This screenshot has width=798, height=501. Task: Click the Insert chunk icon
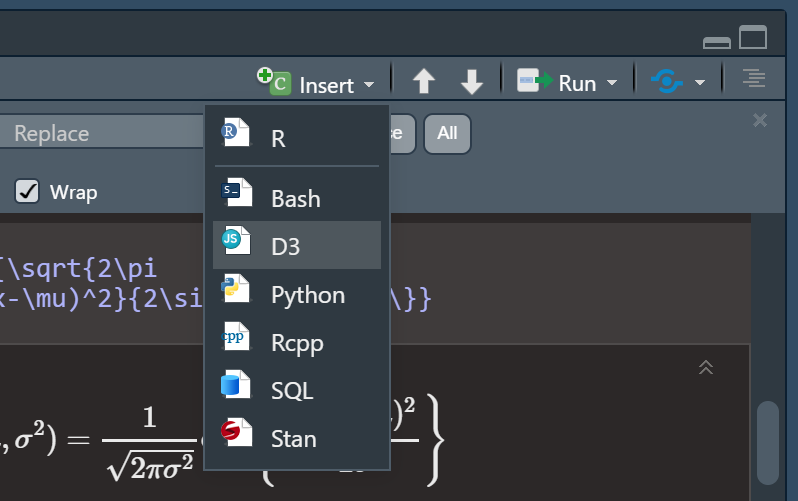274,81
